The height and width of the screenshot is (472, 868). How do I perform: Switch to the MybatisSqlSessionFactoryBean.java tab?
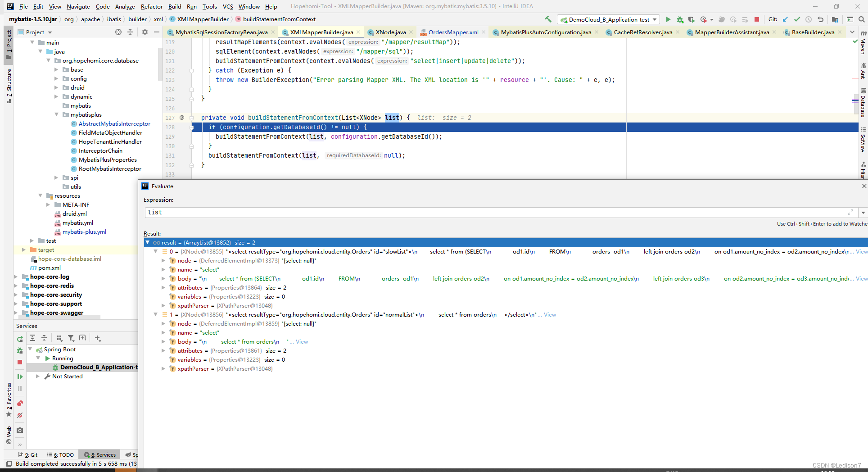222,32
